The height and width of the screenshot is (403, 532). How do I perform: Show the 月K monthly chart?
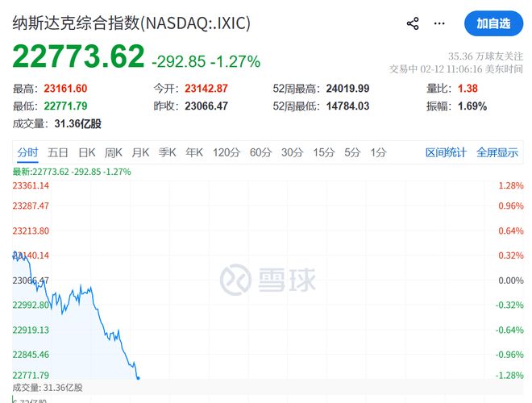140,152
